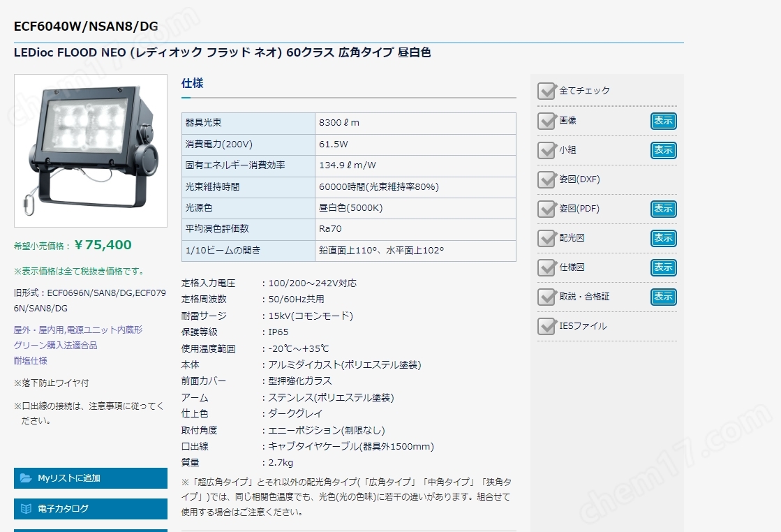Click the 耐塩仕様 link
Viewport: 781px width, 532px height.
tap(31, 361)
